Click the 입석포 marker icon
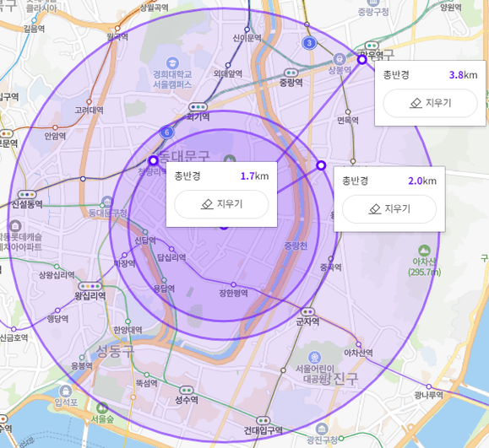This screenshot has width=489, height=448. coord(66,391)
